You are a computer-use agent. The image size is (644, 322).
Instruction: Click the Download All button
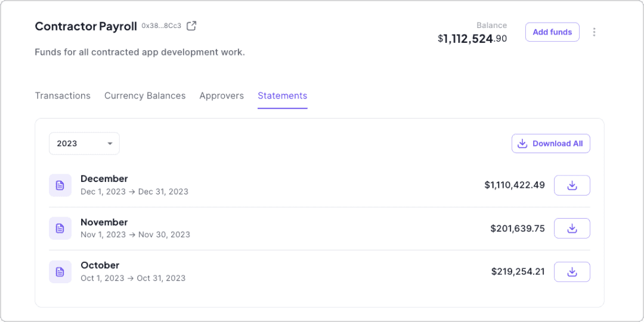551,143
